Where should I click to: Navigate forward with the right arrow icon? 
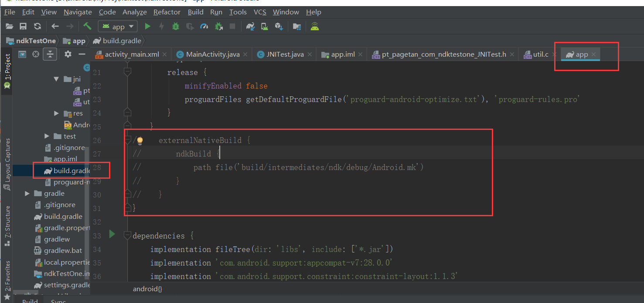pos(70,27)
